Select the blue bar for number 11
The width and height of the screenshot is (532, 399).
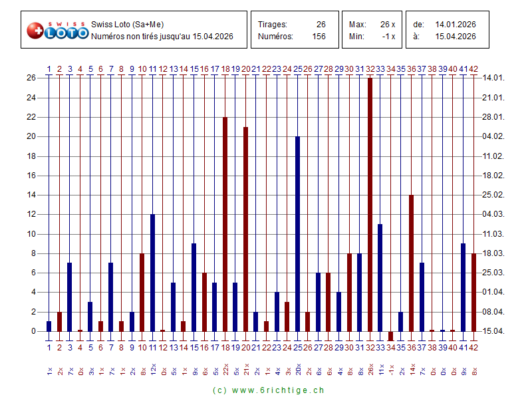pos(152,273)
